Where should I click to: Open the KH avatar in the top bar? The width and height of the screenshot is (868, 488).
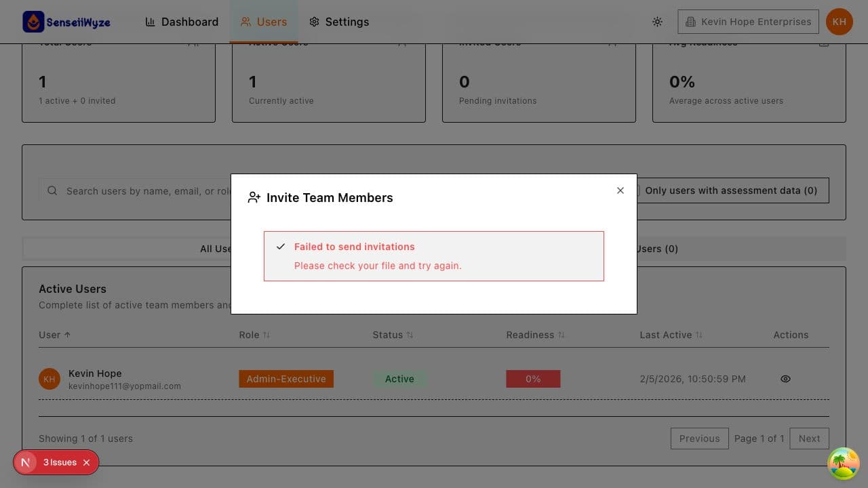(x=839, y=21)
